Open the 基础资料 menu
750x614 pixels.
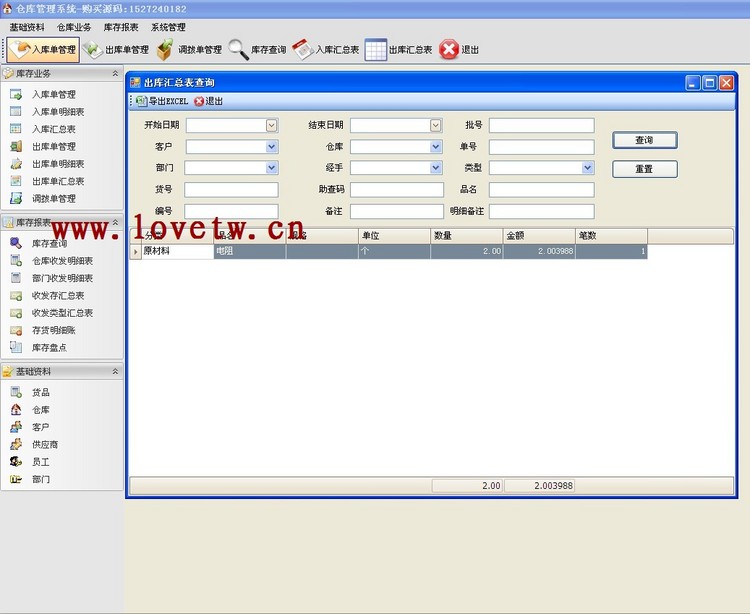(27, 27)
